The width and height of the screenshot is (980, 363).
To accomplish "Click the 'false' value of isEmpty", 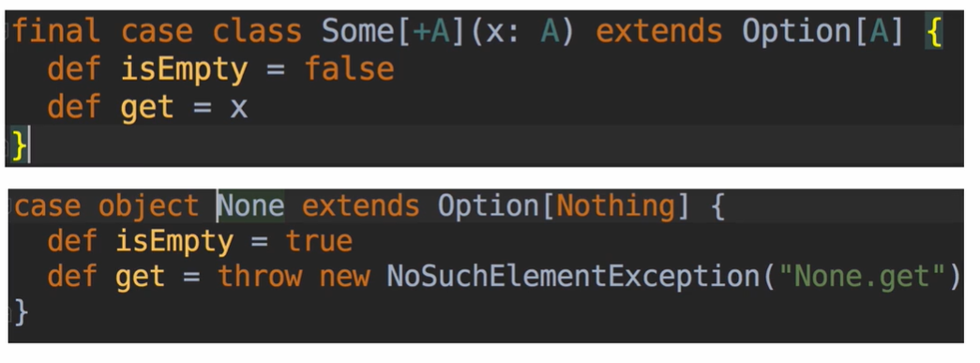I will pyautogui.click(x=350, y=68).
